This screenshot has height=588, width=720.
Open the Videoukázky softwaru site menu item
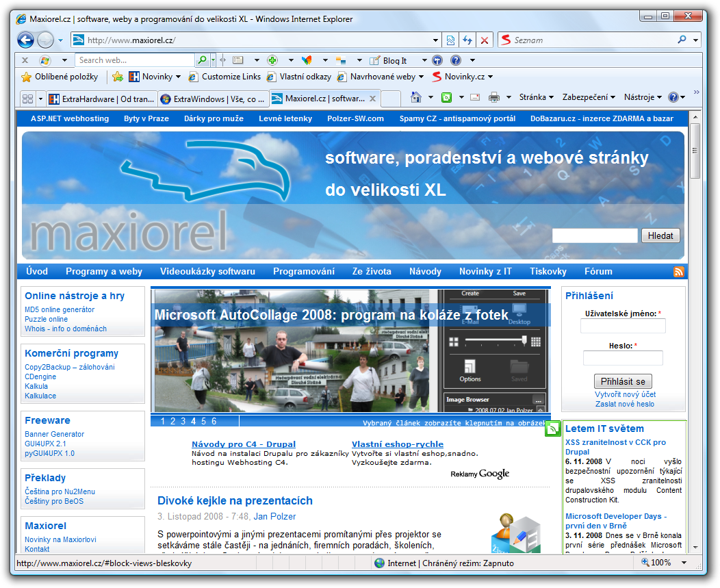tap(207, 272)
